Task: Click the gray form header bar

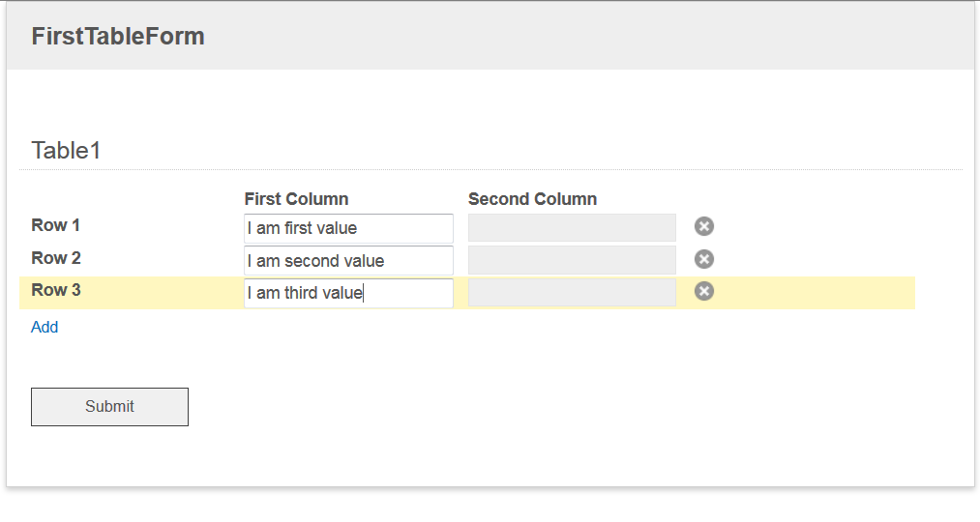Action: coord(490,36)
